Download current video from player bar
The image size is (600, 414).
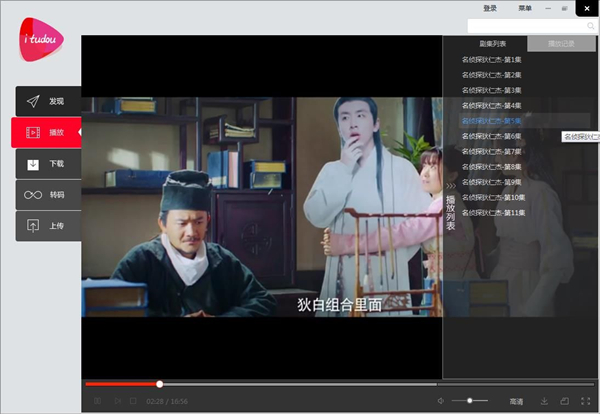[544, 401]
